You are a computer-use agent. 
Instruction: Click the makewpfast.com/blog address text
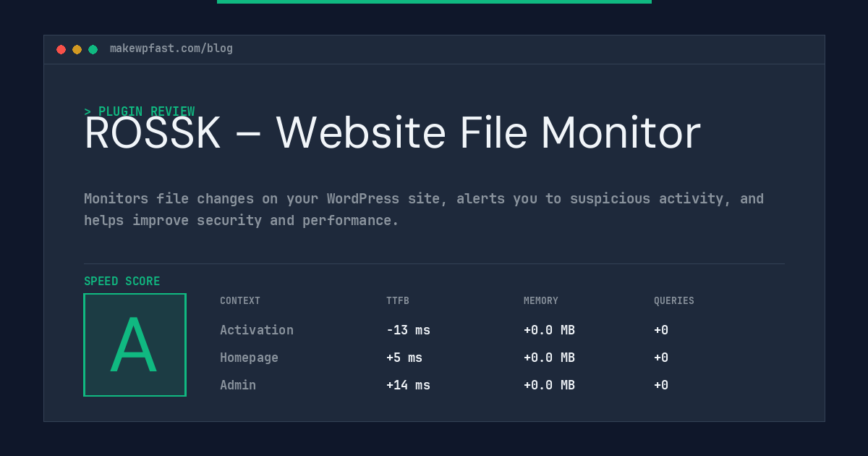click(171, 48)
